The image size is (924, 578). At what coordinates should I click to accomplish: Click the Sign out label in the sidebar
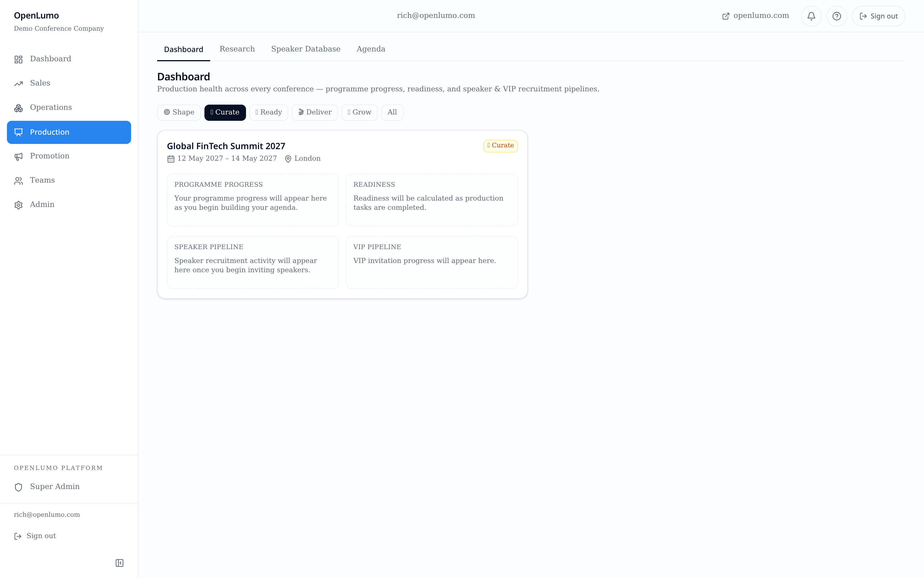click(41, 536)
